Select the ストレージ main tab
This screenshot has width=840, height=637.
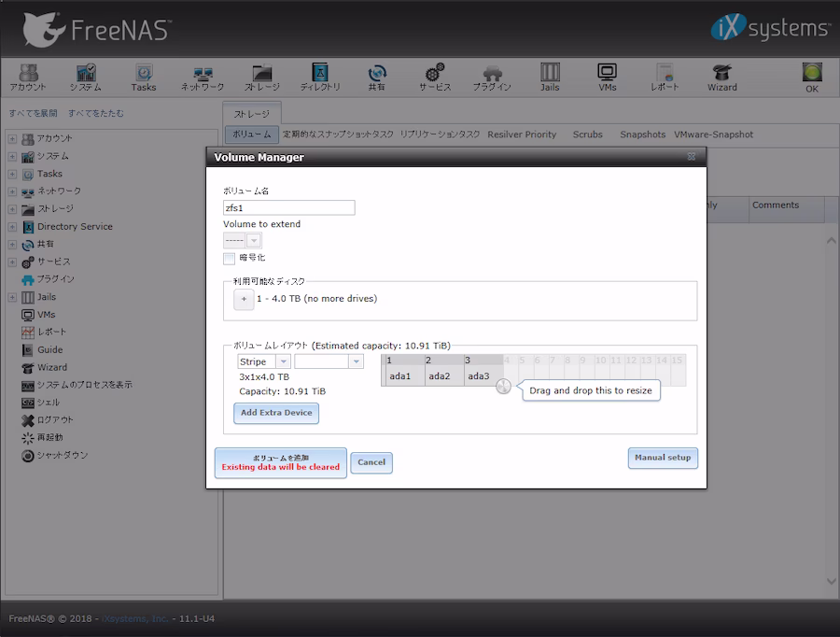tap(252, 114)
